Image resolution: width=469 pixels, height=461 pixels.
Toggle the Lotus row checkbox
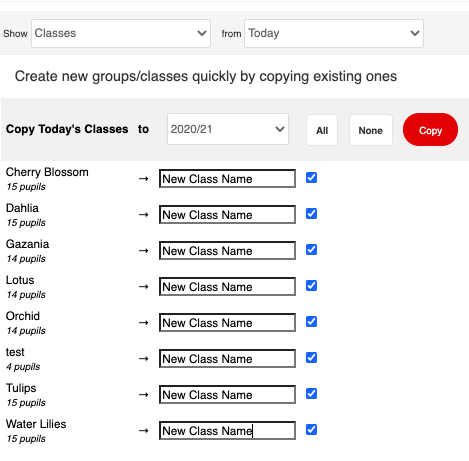[x=311, y=286]
